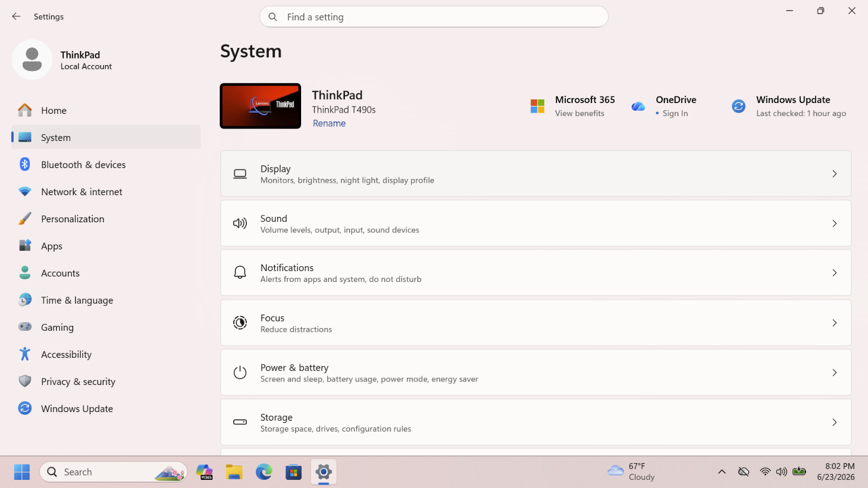Go to Network & internet
The width and height of the screenshot is (868, 488).
pyautogui.click(x=106, y=191)
